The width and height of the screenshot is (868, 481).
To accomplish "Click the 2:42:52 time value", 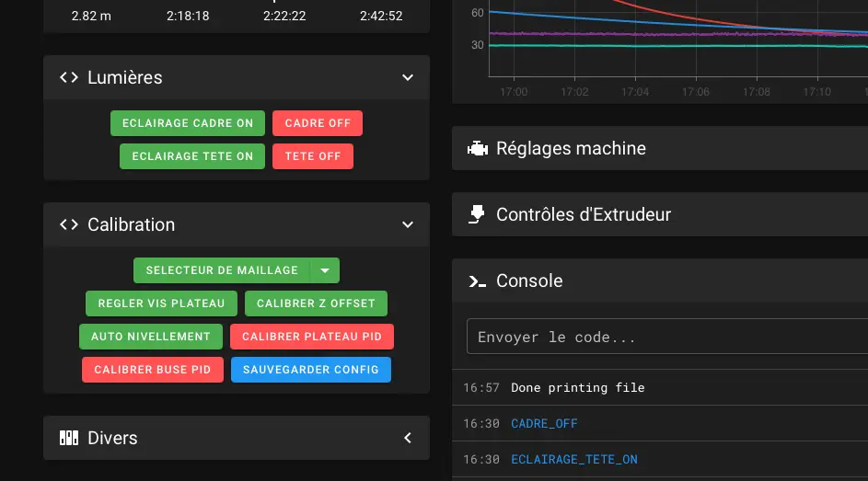I will [381, 16].
